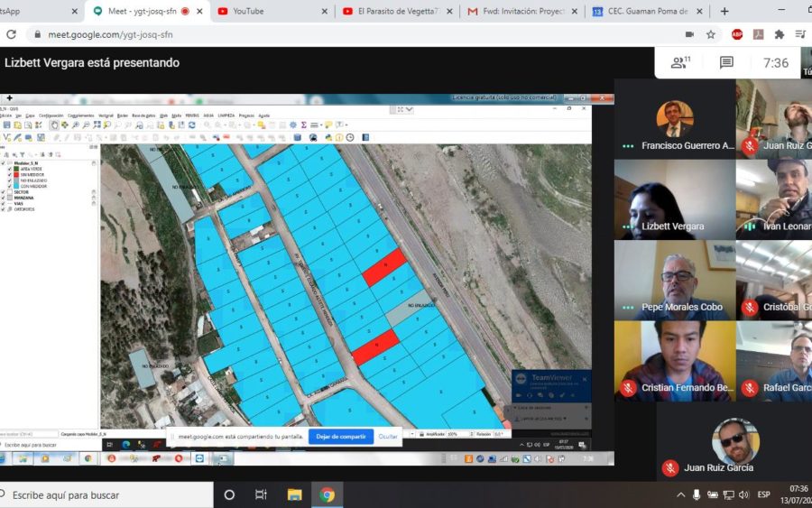
Task: Click the volume icon in system tray
Action: (743, 495)
